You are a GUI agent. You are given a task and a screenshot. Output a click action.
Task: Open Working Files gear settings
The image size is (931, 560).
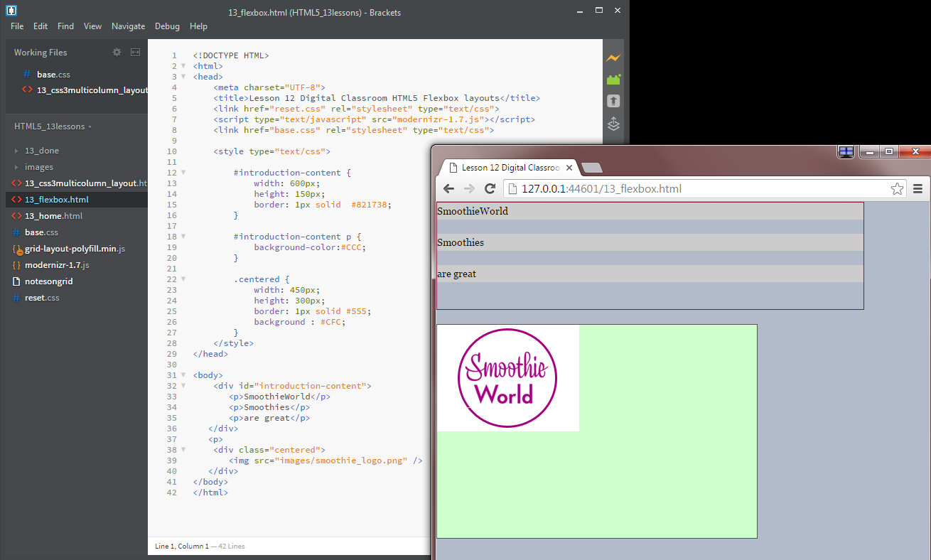click(x=117, y=53)
